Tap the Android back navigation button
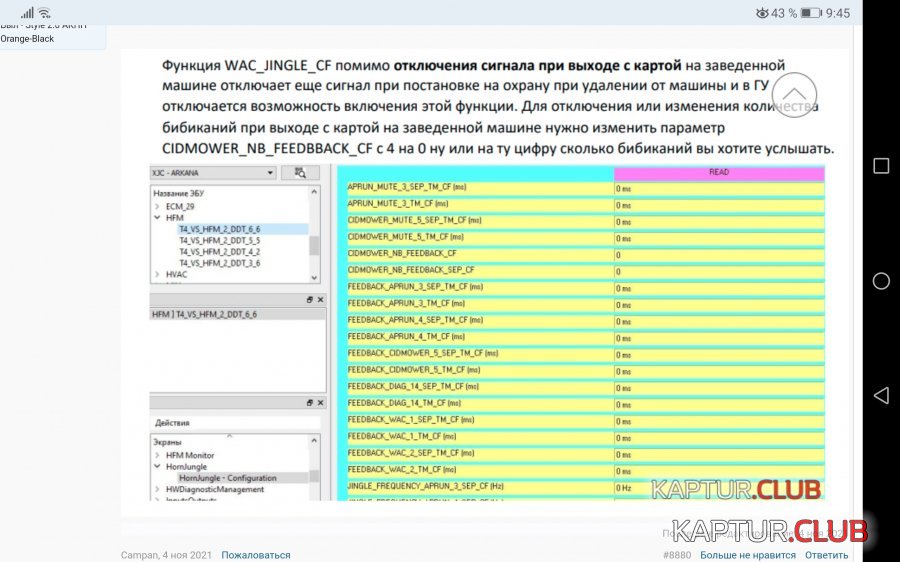The height and width of the screenshot is (562, 900). tap(881, 395)
